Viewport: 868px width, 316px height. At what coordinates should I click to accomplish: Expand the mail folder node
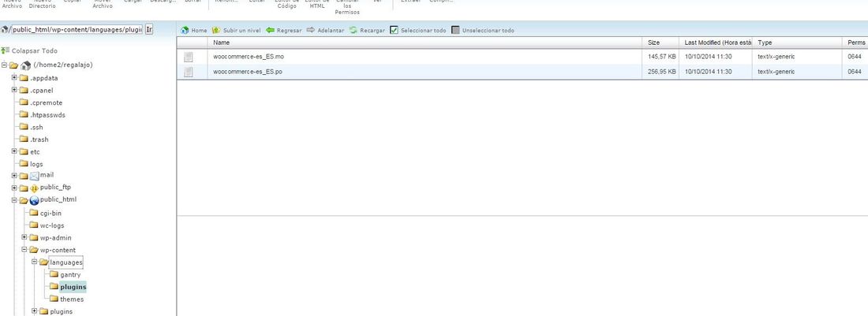tap(14, 176)
